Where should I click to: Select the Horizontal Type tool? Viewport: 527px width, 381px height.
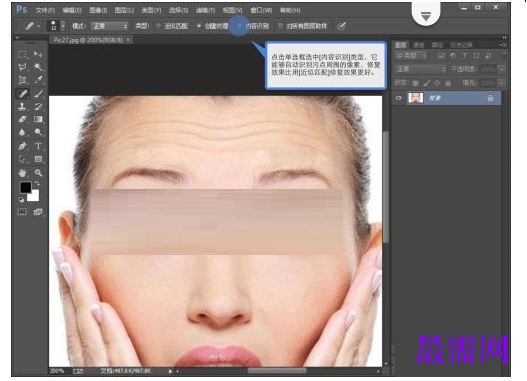(38, 146)
